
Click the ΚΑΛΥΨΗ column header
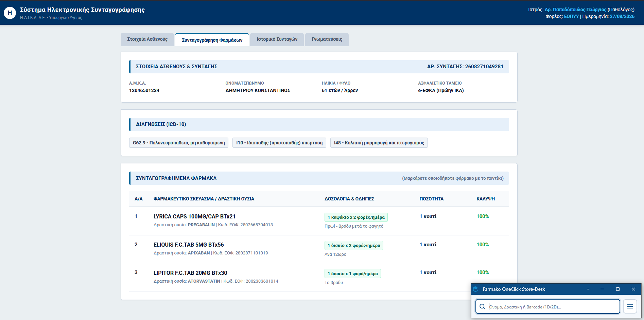[x=486, y=199]
